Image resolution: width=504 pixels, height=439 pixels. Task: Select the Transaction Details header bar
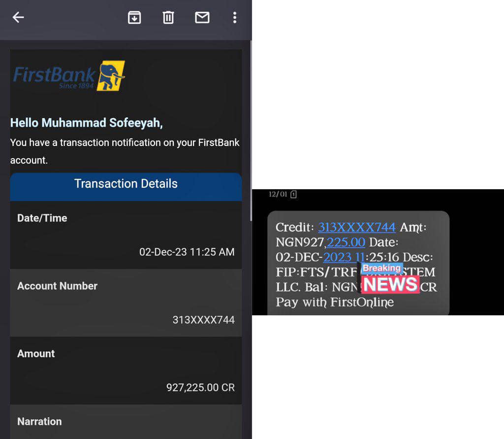point(126,184)
